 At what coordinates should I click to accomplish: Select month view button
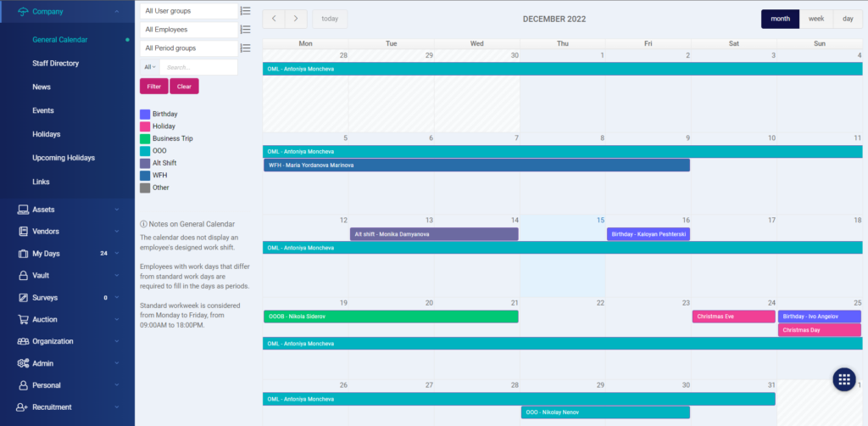pyautogui.click(x=780, y=19)
